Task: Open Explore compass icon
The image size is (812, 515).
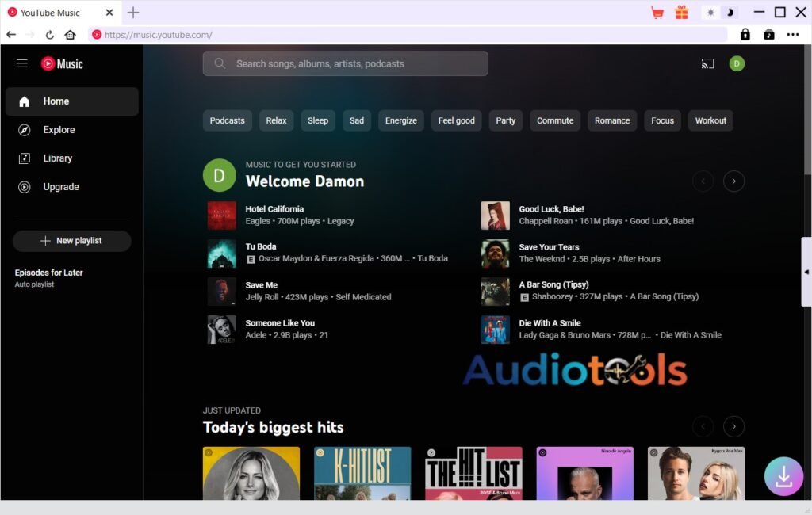Action: click(25, 130)
